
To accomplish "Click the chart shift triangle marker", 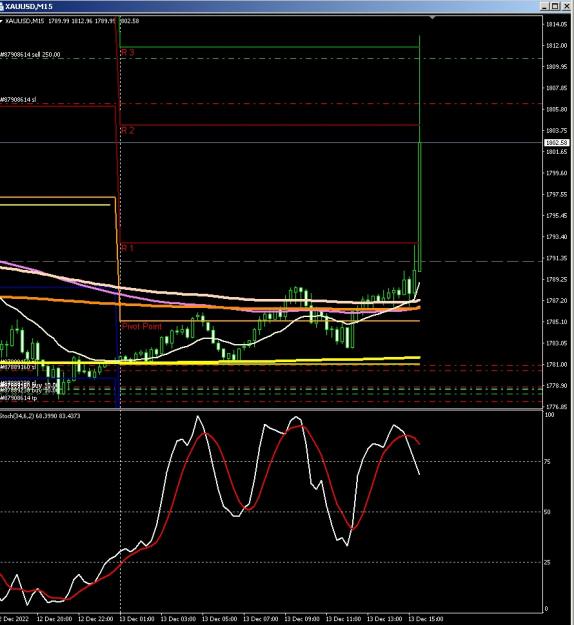I will 432,18.
